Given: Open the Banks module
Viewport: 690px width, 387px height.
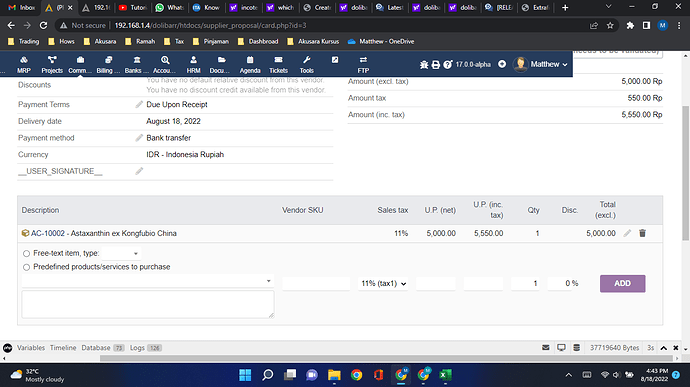Looking at the screenshot, I should (136, 64).
